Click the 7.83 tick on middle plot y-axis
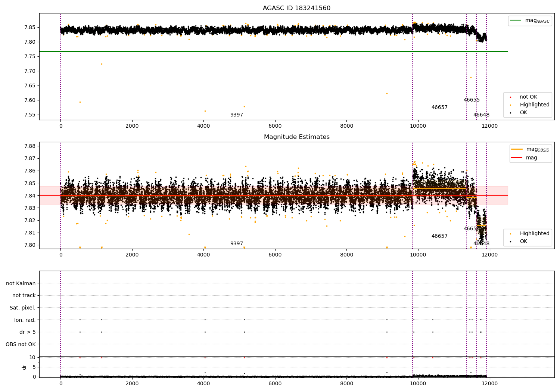Image resolution: width=560 pixels, height=392 pixels. (x=29, y=208)
